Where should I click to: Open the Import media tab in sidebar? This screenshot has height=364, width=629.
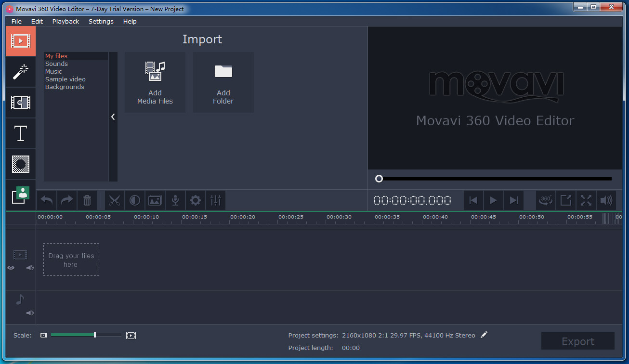pyautogui.click(x=21, y=41)
